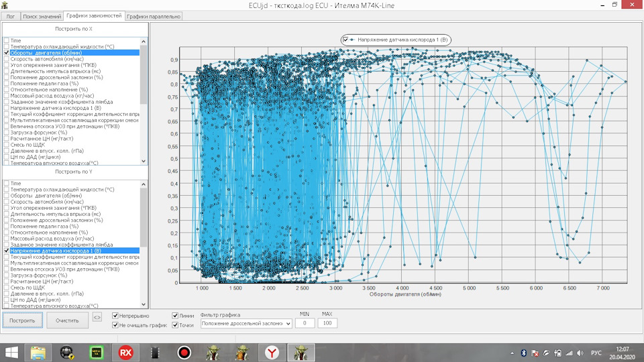The height and width of the screenshot is (362, 644).
Task: Open the Фильтр графика dropdown
Action: (246, 324)
